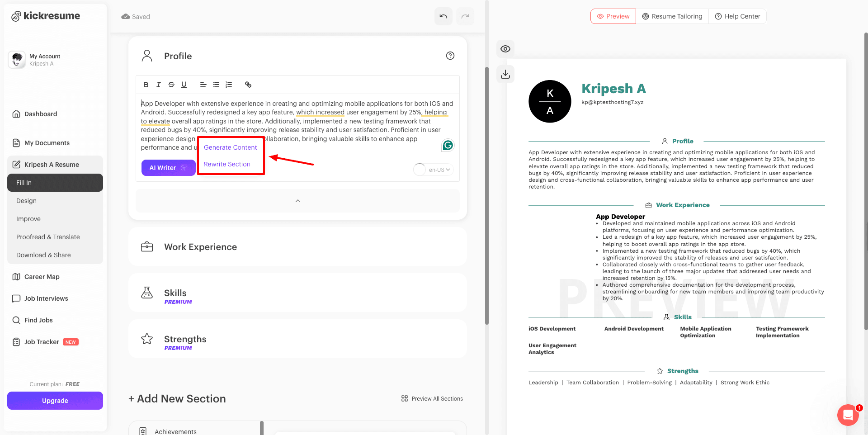Open Profile section help question mark
The height and width of the screenshot is (435, 868).
pyautogui.click(x=450, y=56)
